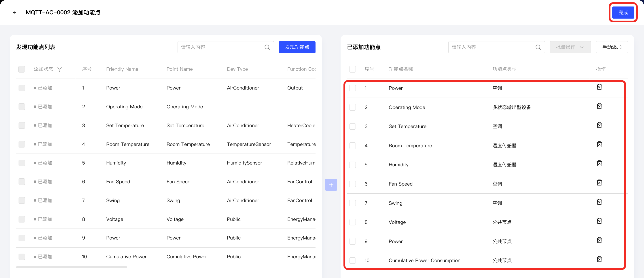The height and width of the screenshot is (278, 644).
Task: Delete added point Humidity
Action: coord(599,163)
